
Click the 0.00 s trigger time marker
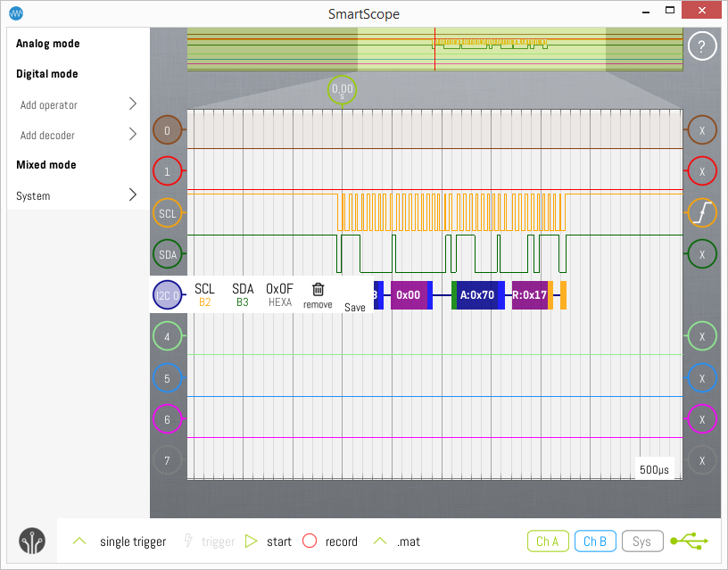point(342,90)
